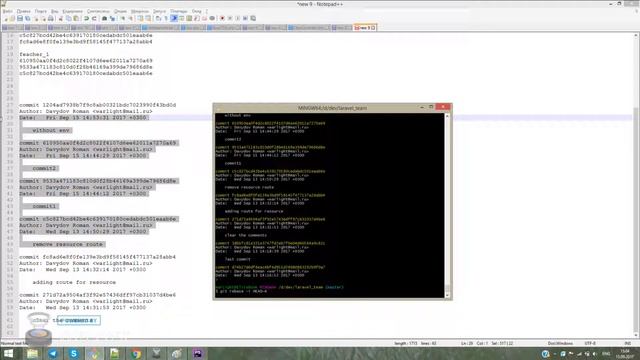Start macro recording with the red button
Viewport: 640px width, 360px height.
pos(222,18)
